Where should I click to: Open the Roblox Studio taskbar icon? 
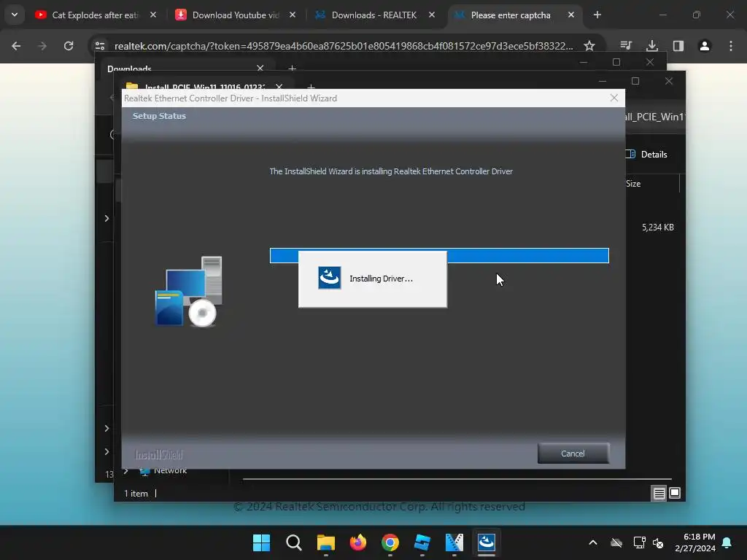pos(422,542)
